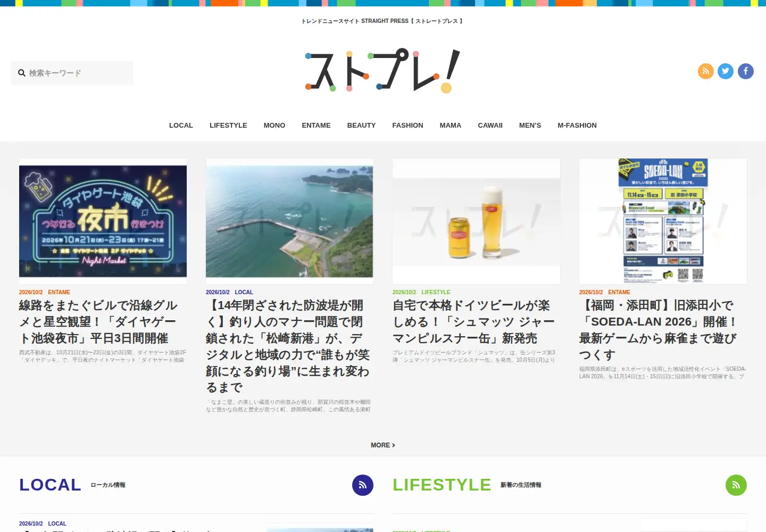Open the Twitter icon in header
The image size is (766, 532).
click(726, 71)
